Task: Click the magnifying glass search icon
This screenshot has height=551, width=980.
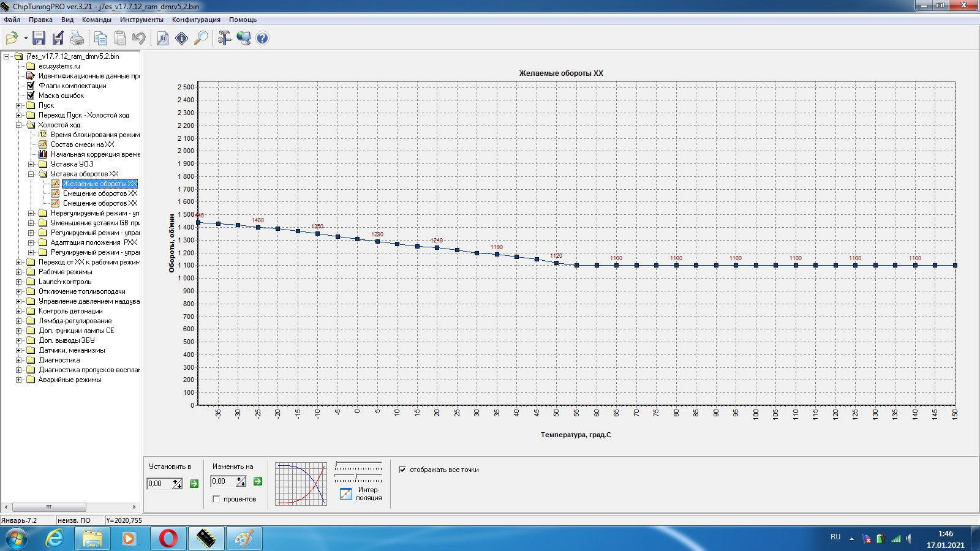Action: tap(201, 39)
